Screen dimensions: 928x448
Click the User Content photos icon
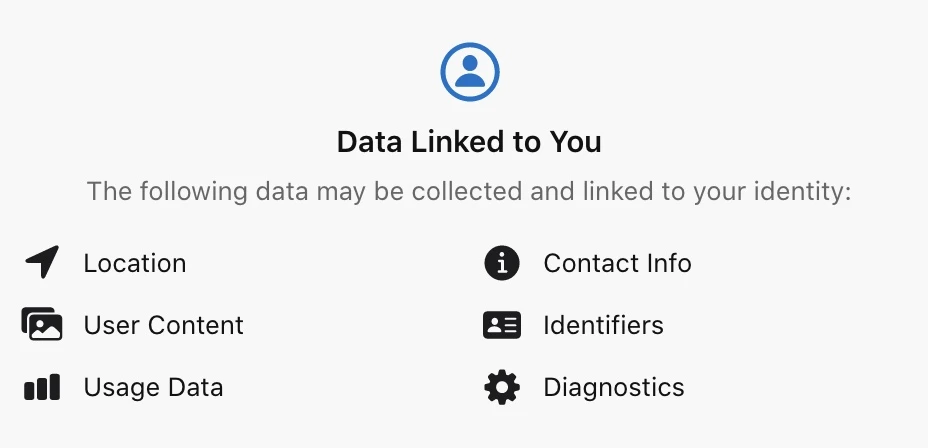[42, 325]
